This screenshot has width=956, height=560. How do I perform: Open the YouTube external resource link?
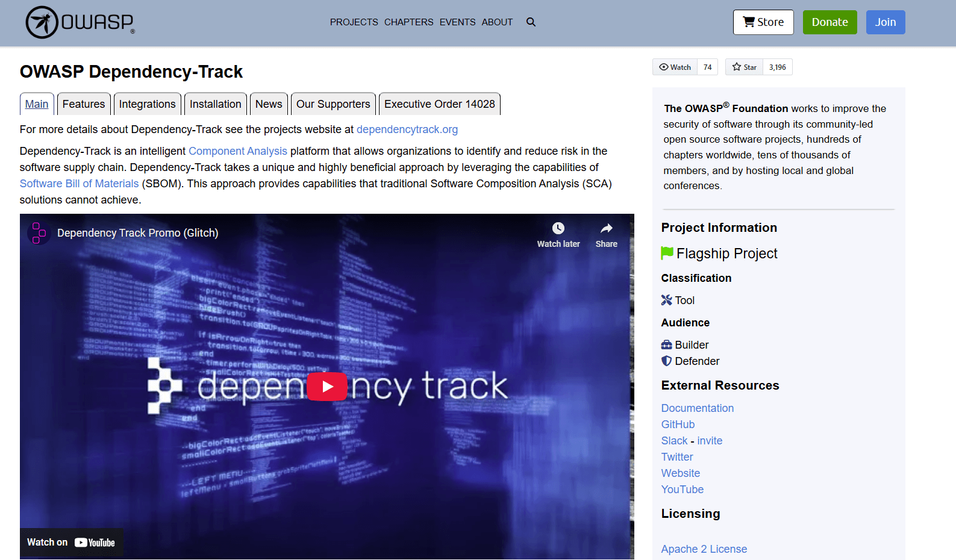(683, 490)
